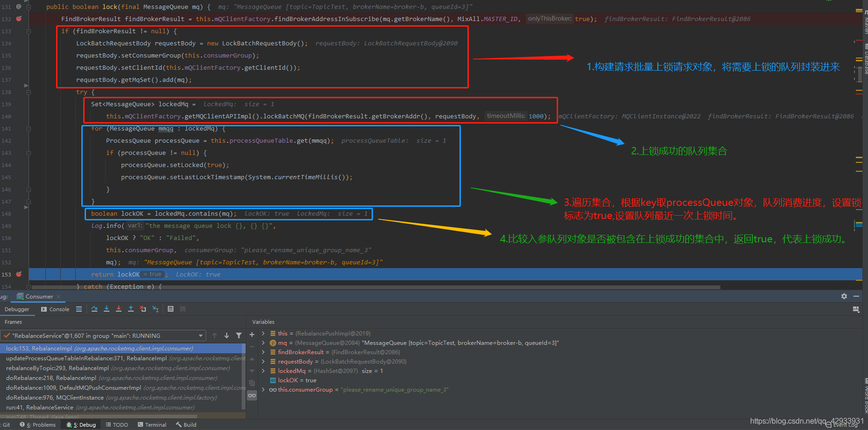Open the Build tool window tab
The image size is (868, 430).
[x=186, y=425]
